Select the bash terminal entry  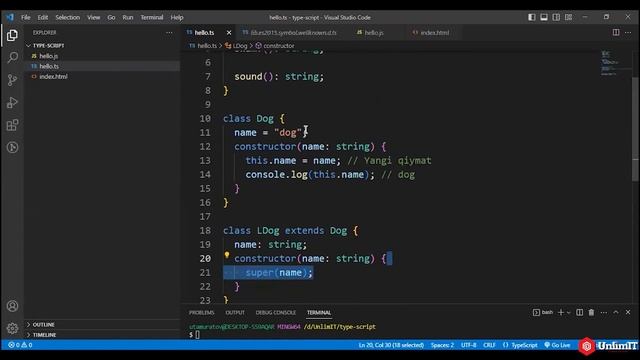coord(543,312)
